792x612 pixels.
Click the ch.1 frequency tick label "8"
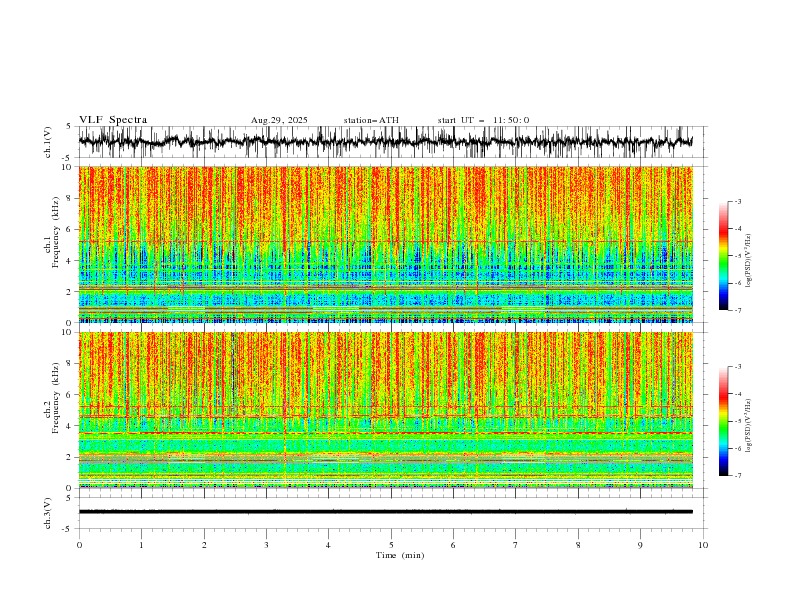click(69, 198)
